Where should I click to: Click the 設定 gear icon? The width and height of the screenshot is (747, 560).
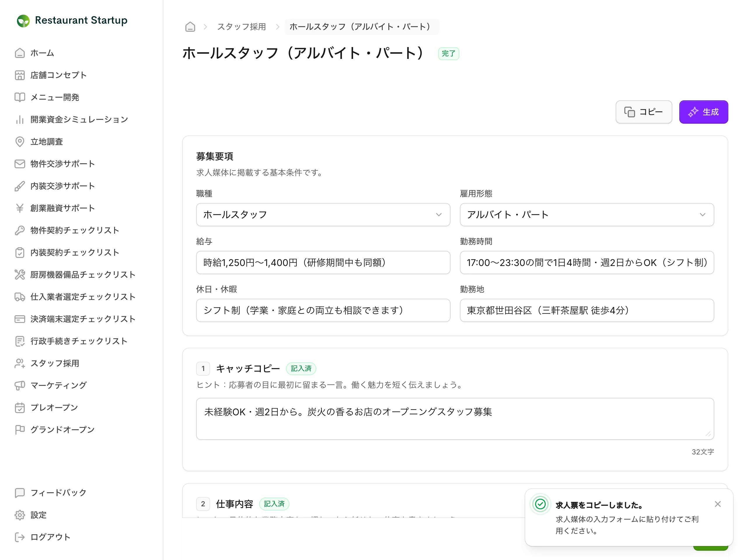click(20, 515)
